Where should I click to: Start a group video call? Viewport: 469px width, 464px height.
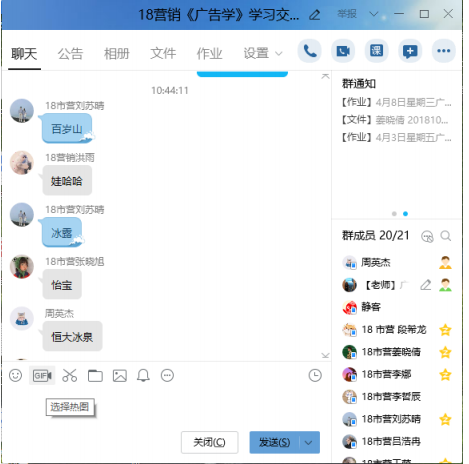point(343,51)
